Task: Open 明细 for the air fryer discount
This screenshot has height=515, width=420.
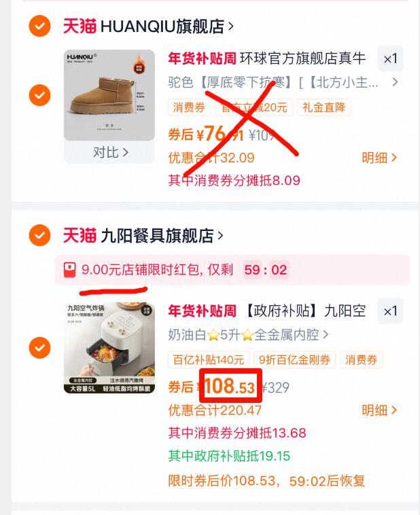Action: (x=380, y=410)
